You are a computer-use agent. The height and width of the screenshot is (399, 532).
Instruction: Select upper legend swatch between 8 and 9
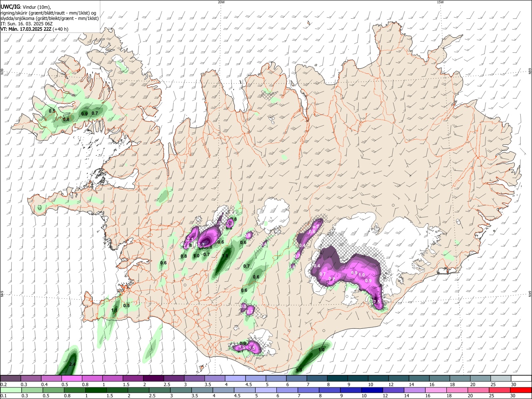point(337,379)
